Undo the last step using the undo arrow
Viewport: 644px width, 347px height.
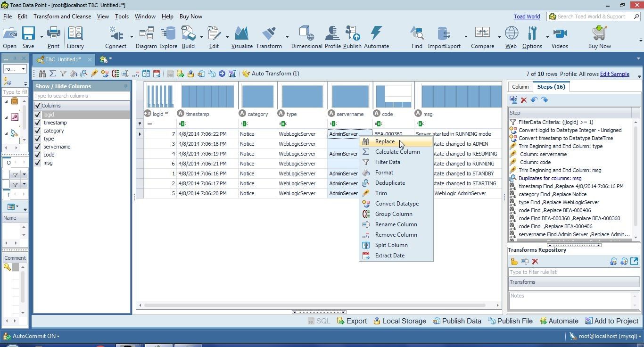(533, 99)
